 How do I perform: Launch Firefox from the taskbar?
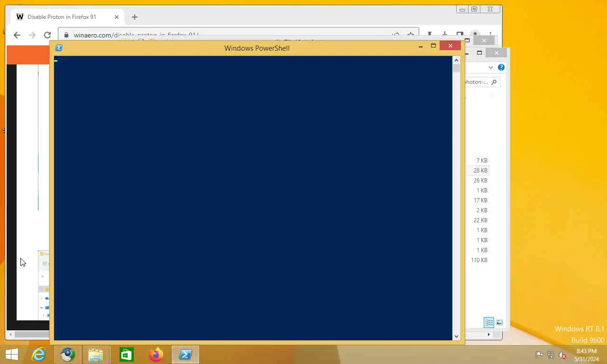[x=156, y=355]
